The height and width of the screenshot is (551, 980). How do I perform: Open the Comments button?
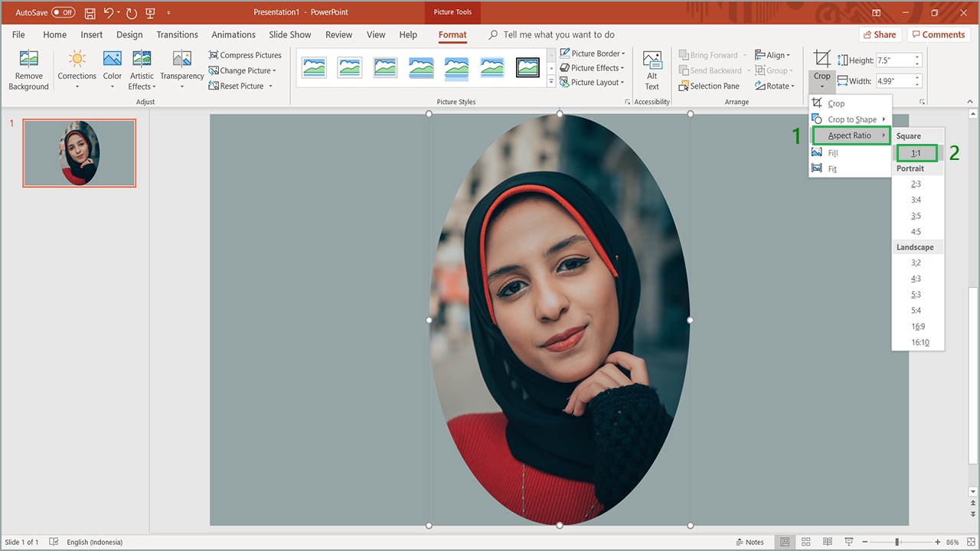[x=938, y=34]
